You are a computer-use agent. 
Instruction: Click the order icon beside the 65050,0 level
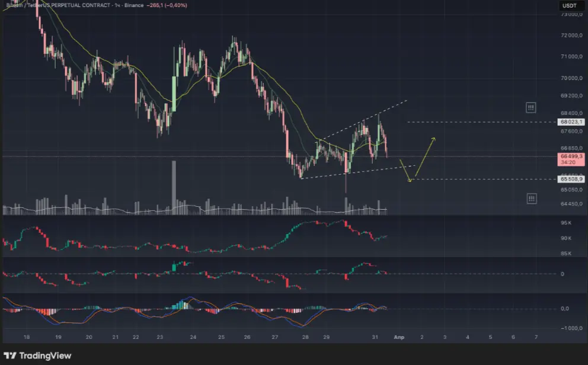[x=531, y=198]
